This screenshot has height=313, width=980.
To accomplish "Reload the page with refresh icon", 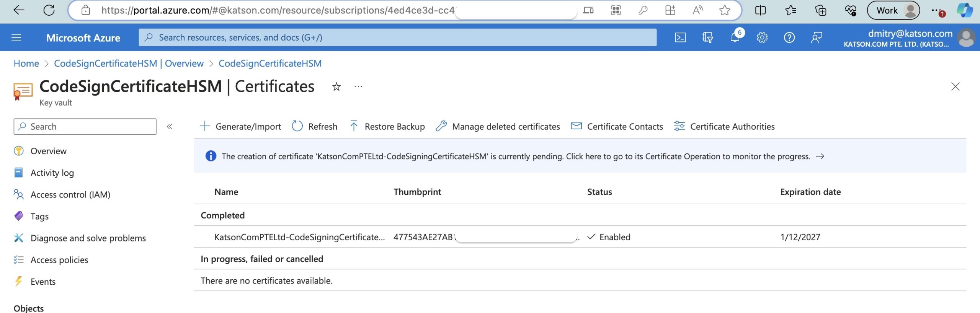I will coord(49,10).
